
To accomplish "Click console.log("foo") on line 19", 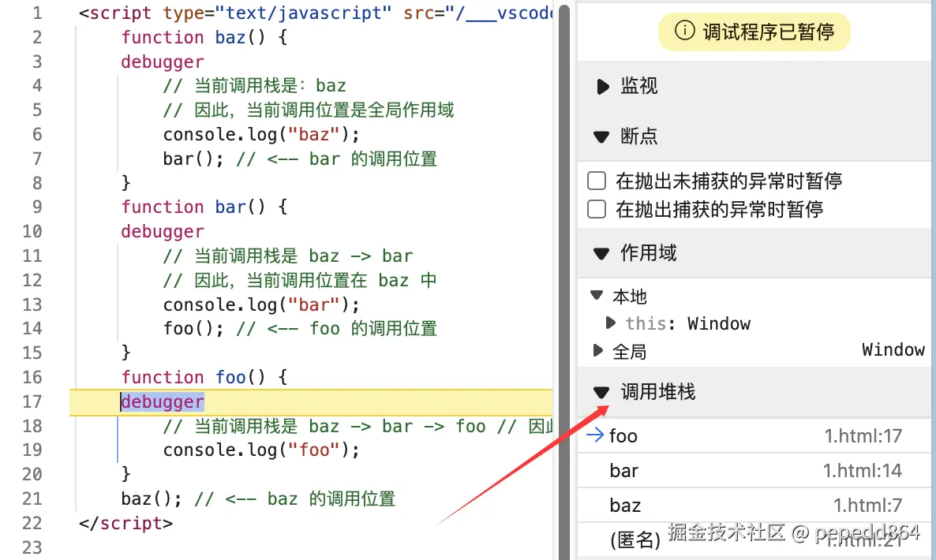I will tap(261, 450).
